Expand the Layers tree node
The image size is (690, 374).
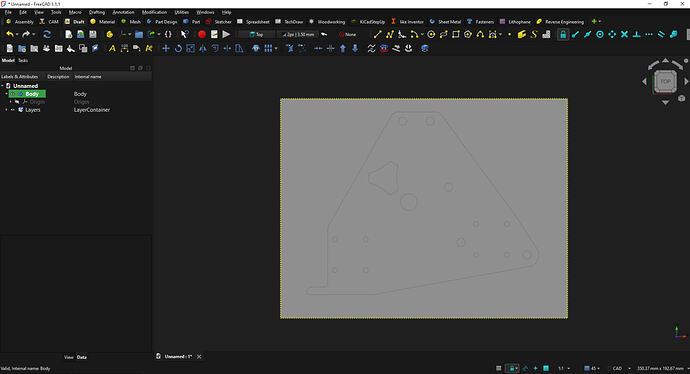coord(6,110)
